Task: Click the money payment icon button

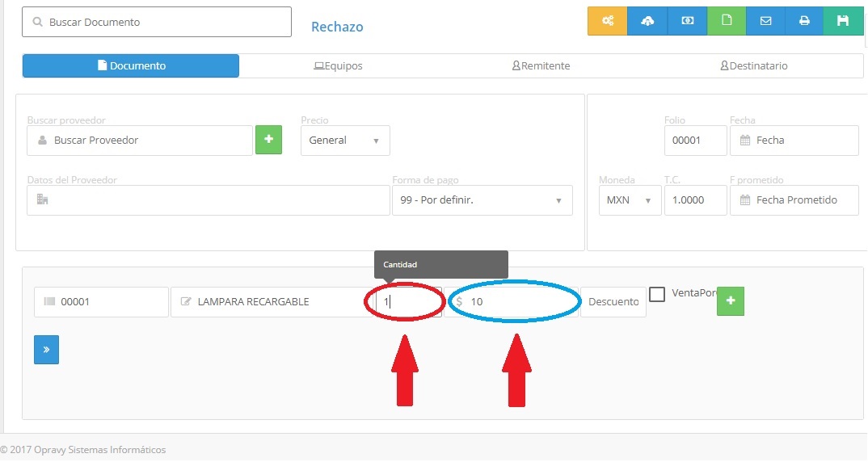Action: (687, 21)
